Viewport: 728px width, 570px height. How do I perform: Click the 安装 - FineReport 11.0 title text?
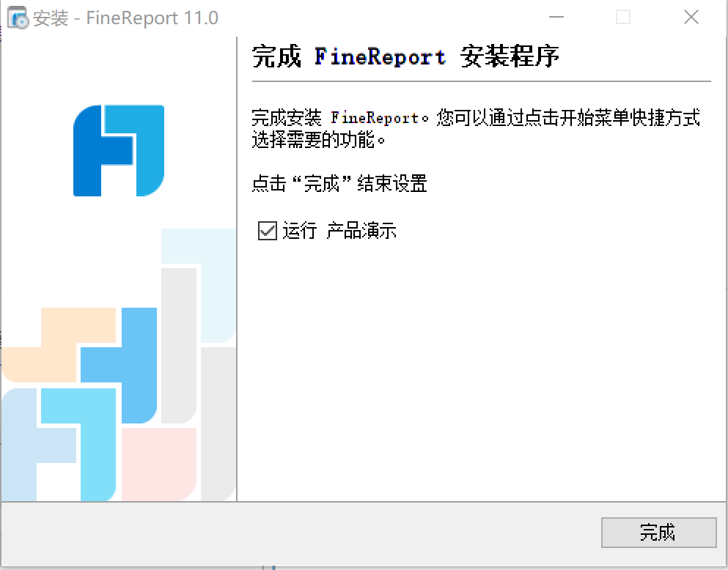tap(125, 18)
